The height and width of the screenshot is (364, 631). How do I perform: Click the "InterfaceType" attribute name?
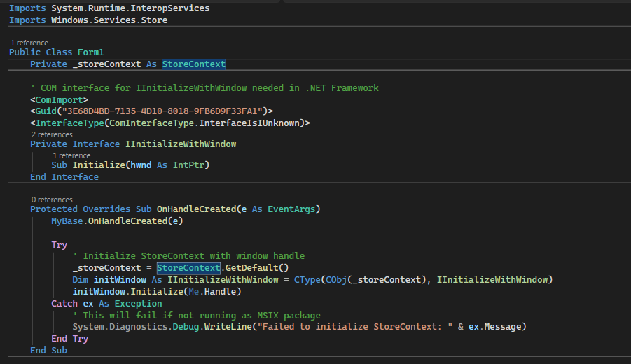[69, 123]
